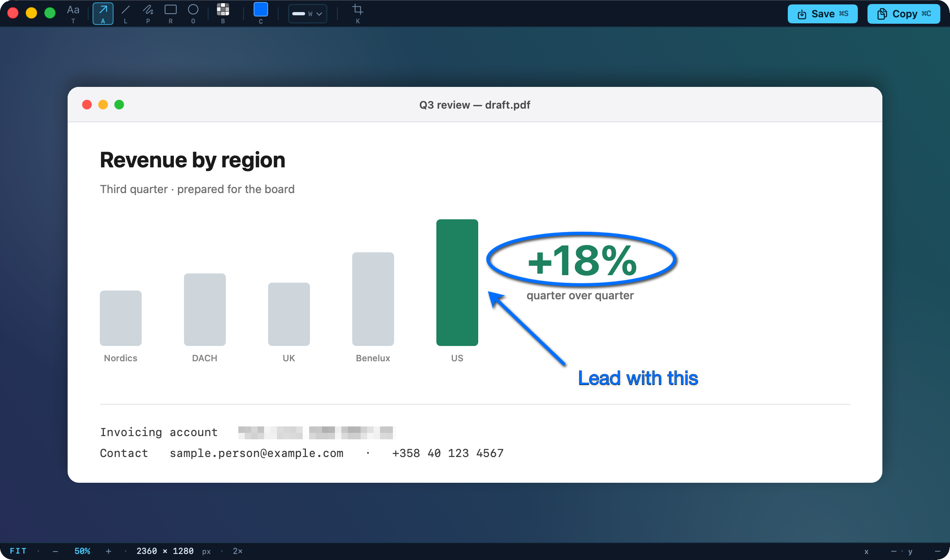The height and width of the screenshot is (560, 950).
Task: Close the annotation app with top-left red button
Action: click(x=13, y=13)
